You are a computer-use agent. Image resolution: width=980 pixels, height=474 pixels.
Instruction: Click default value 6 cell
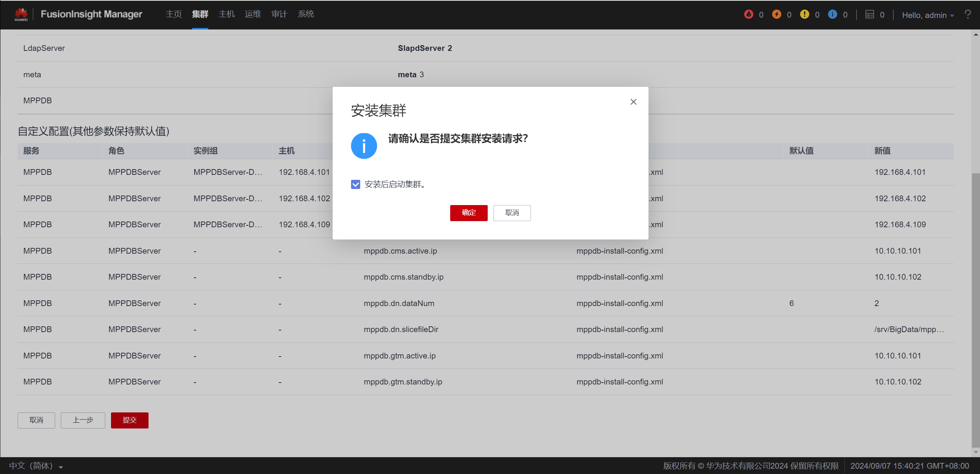click(x=791, y=303)
